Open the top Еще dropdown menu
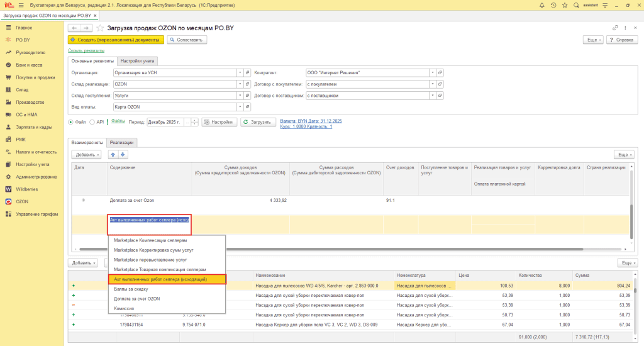Image resolution: width=644 pixels, height=346 pixels. [593, 40]
